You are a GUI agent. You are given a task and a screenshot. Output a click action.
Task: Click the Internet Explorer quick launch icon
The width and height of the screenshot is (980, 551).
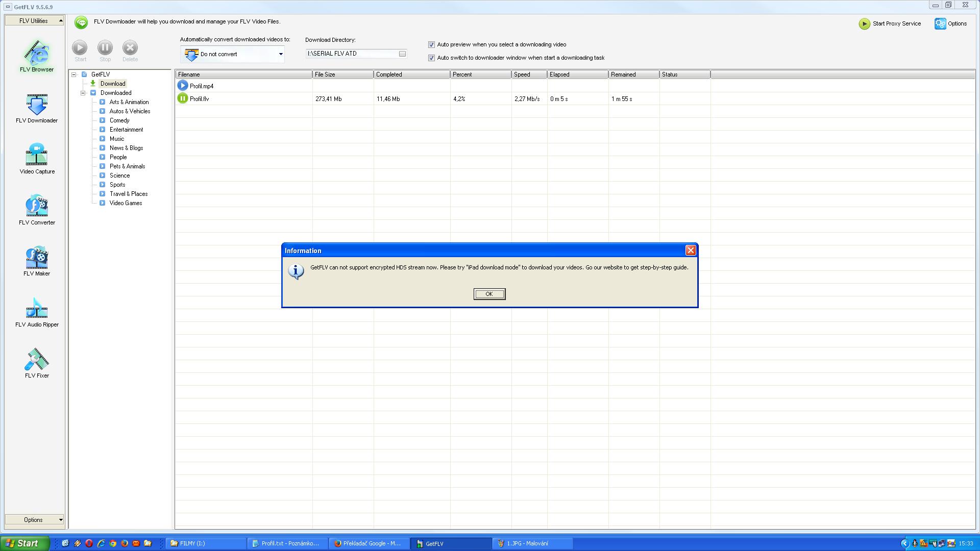101,543
